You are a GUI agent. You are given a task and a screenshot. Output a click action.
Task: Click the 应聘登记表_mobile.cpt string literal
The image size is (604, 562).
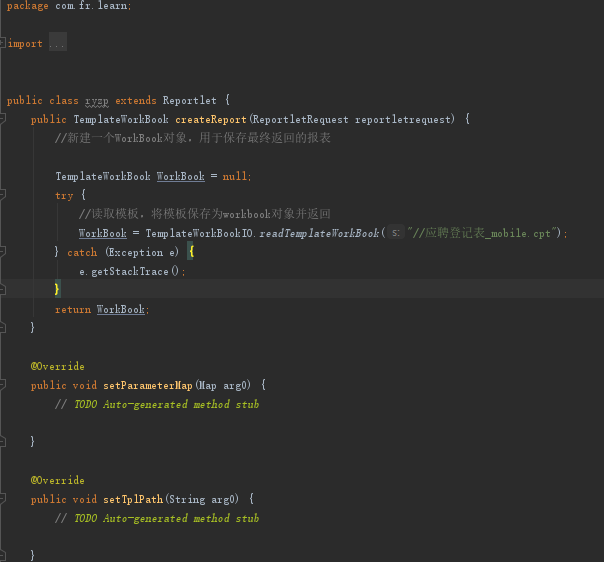click(x=484, y=233)
